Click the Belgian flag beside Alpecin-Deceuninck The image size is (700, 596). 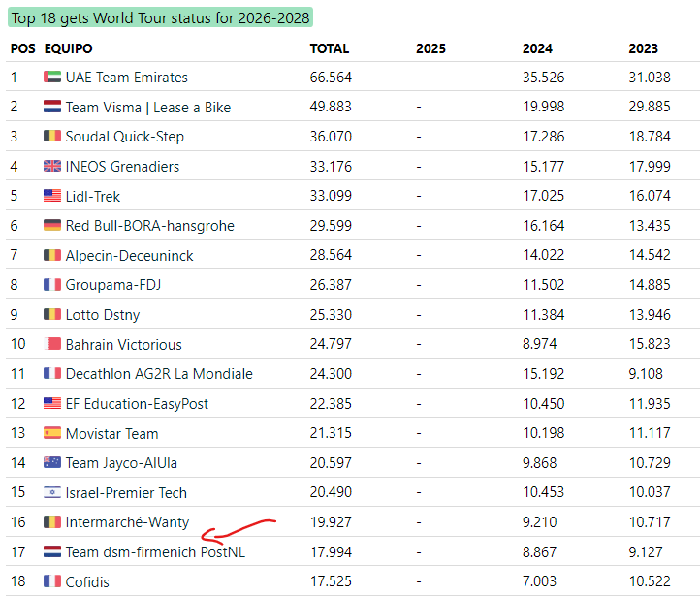52,255
